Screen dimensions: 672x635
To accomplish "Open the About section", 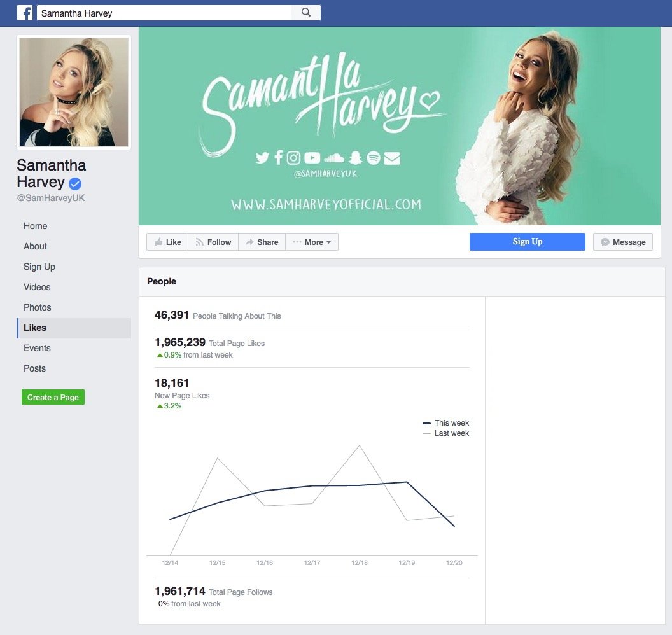I will (35, 246).
